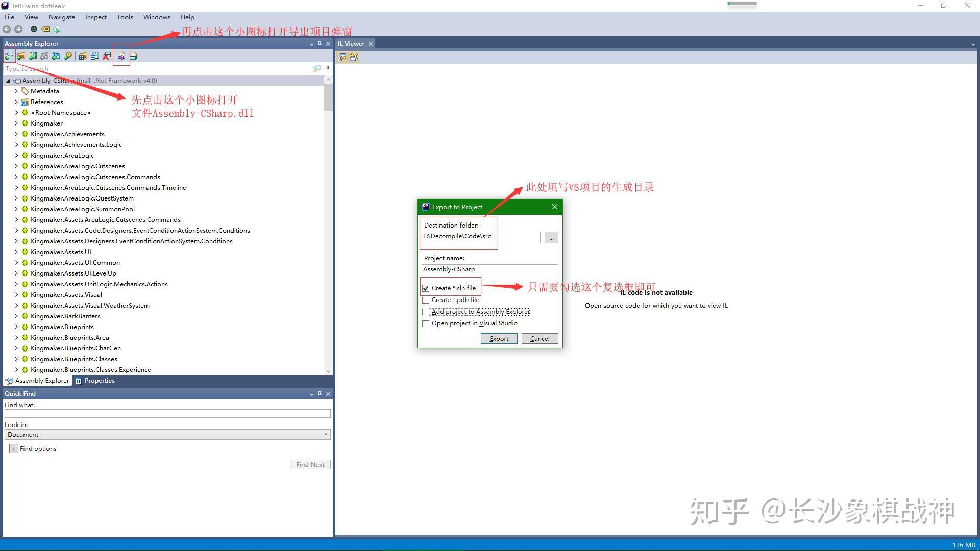Click the navigate Forward arrow in main toolbar

pos(18,30)
